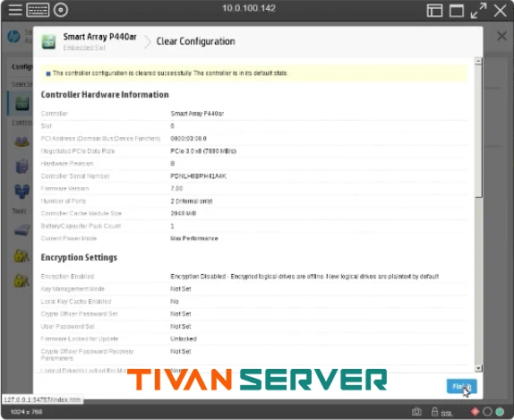
Task: Click the HP logo icon
Action: click(x=13, y=37)
